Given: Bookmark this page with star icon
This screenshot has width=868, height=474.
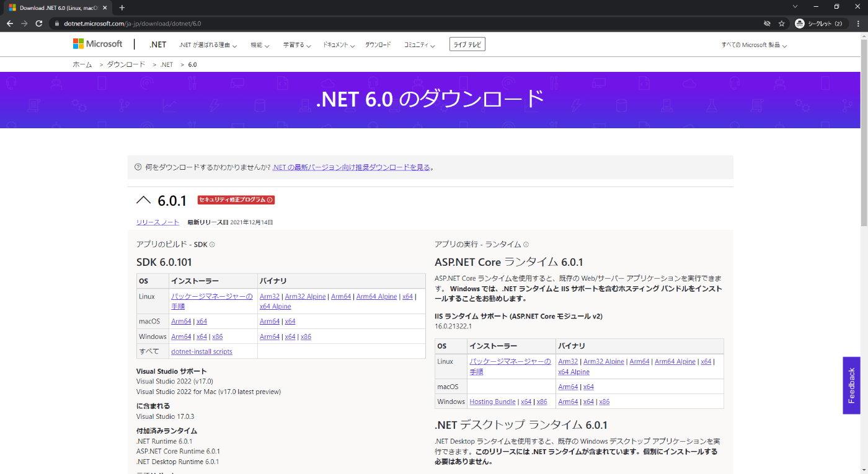Looking at the screenshot, I should tap(782, 24).
